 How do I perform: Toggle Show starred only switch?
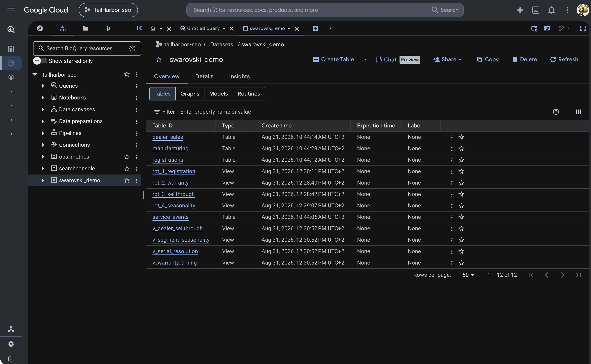coord(40,61)
